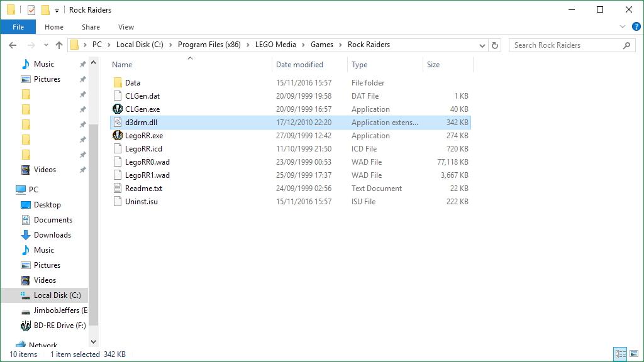644x362 pixels.
Task: Expand the address bar history dropdown
Action: pyautogui.click(x=482, y=45)
